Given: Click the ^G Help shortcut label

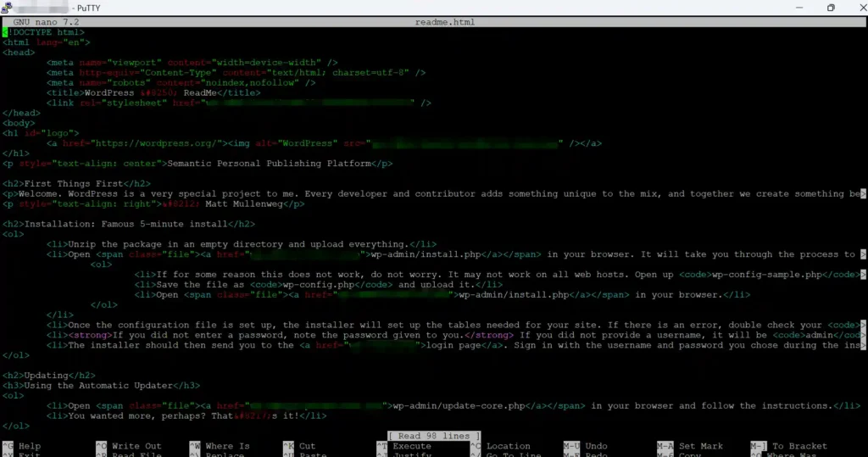Looking at the screenshot, I should [21, 446].
